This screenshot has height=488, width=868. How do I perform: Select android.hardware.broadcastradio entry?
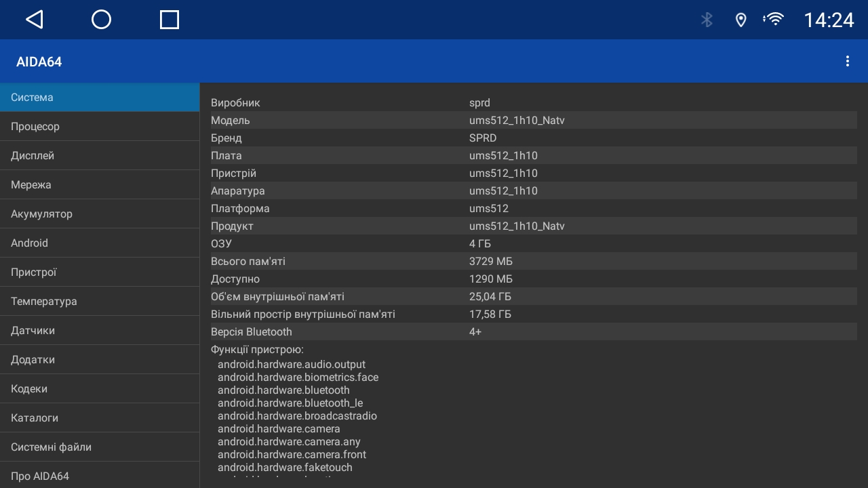click(x=297, y=416)
